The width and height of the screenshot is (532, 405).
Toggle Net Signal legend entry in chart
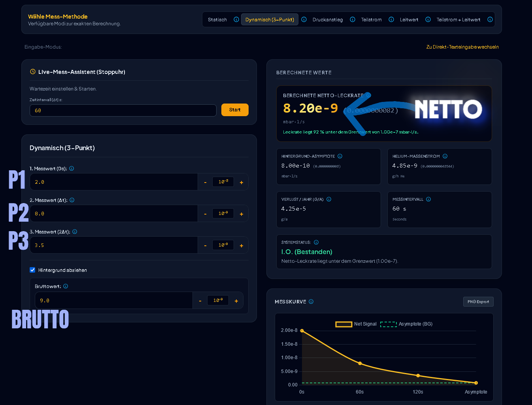point(356,324)
